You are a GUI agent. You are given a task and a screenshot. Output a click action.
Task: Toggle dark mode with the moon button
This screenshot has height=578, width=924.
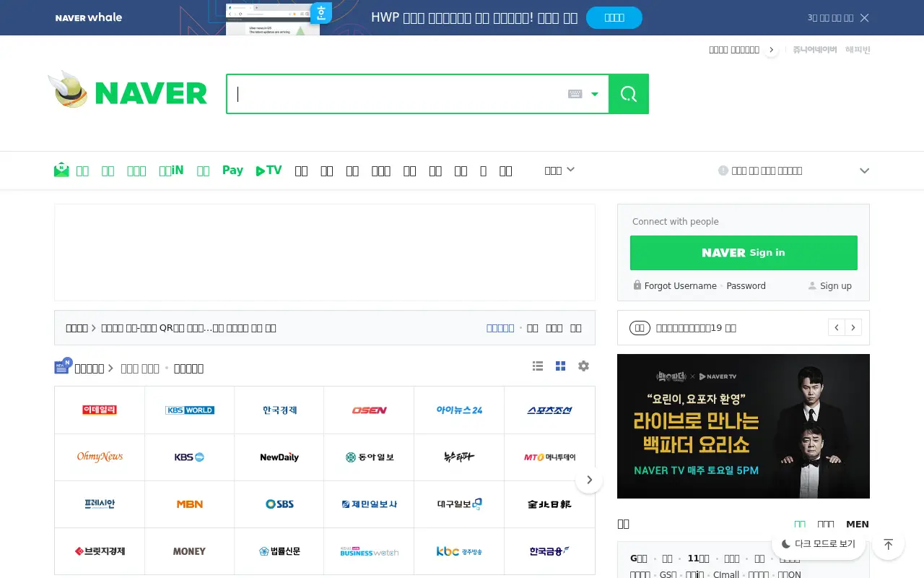819,544
